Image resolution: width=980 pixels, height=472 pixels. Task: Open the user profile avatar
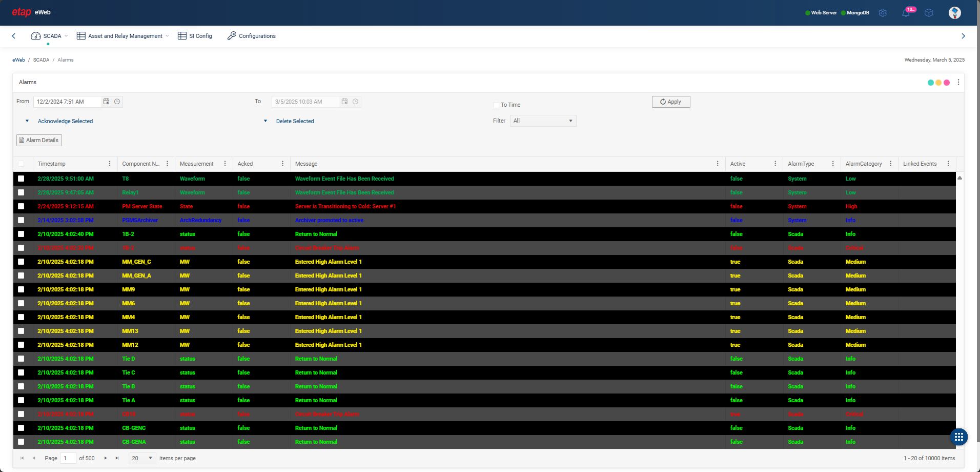click(954, 13)
